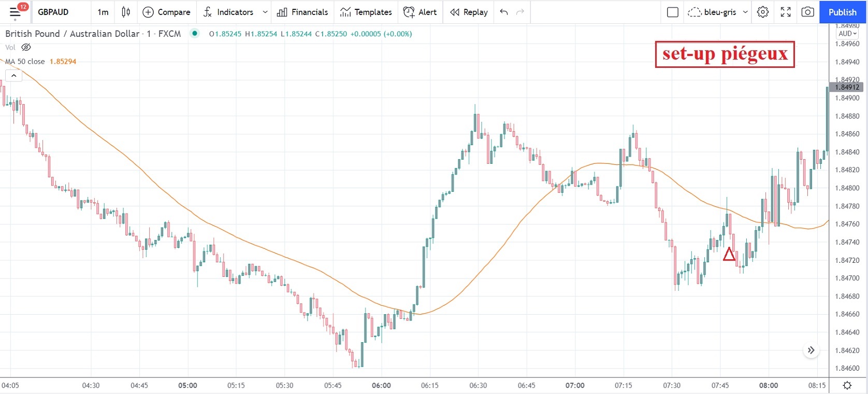
Task: Expand the Indicators favorites dropdown arrow
Action: [x=265, y=12]
